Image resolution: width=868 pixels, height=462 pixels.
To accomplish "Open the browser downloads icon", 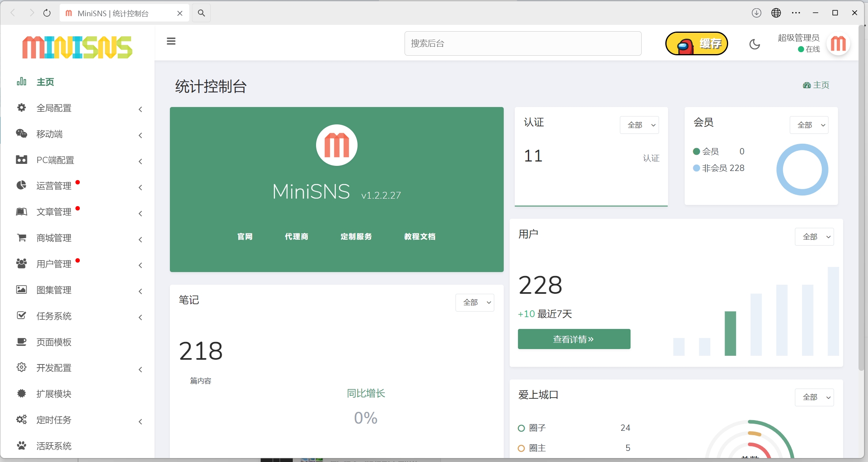I will pyautogui.click(x=757, y=13).
